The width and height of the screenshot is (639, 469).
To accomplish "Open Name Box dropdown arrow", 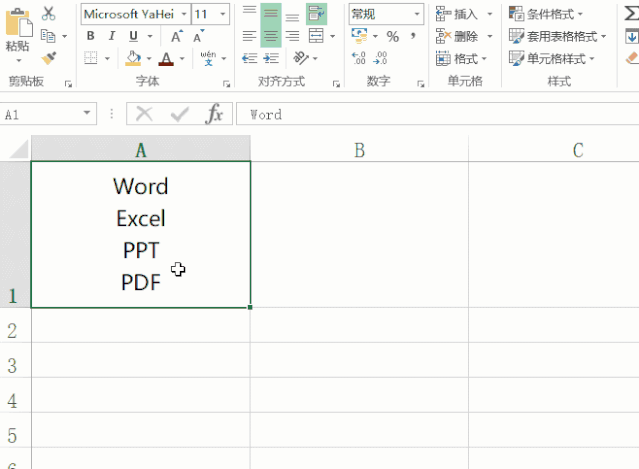I will [87, 113].
